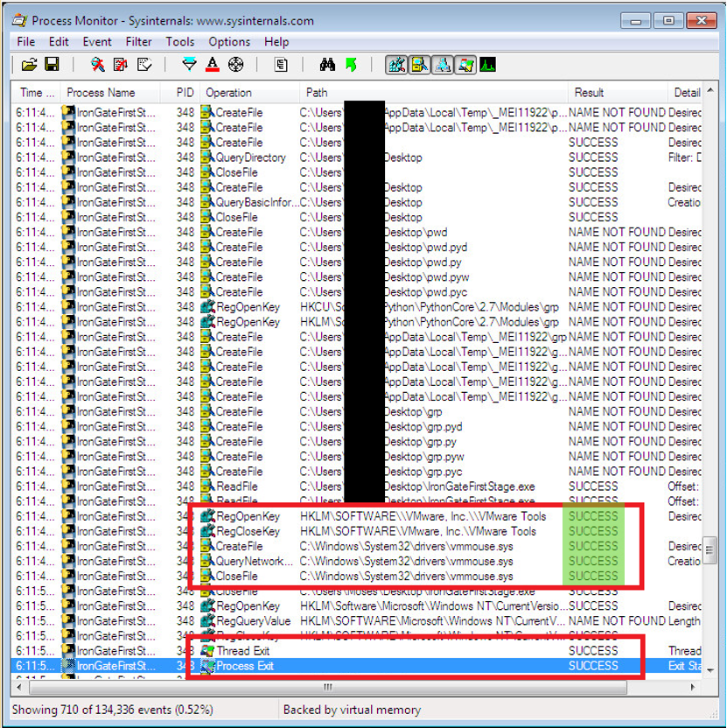Click the horizontal scrollbar left arrow
Viewport: 727px width, 728px height.
pyautogui.click(x=19, y=687)
